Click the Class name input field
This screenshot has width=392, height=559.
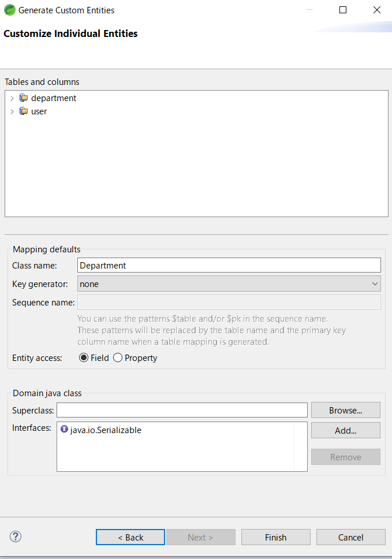click(229, 265)
